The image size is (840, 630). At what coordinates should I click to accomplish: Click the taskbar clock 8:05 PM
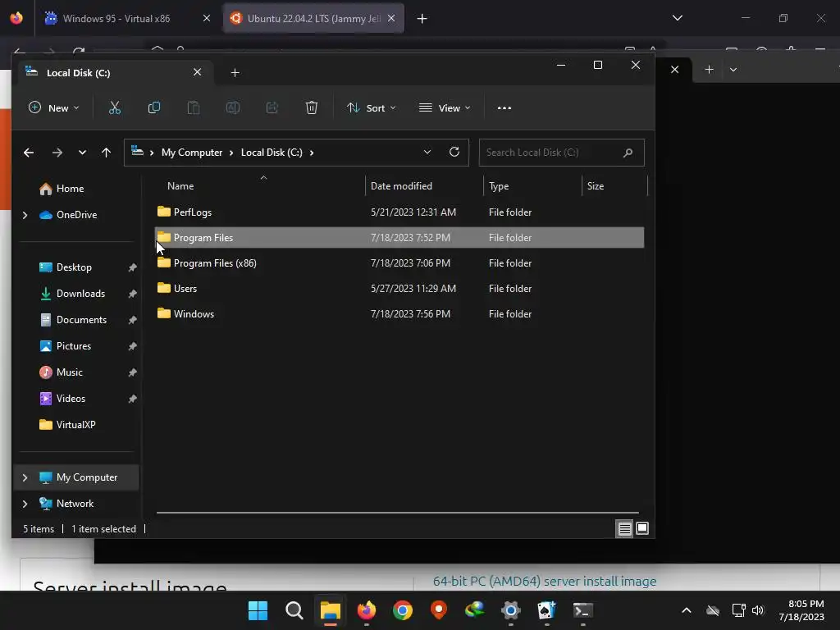(x=801, y=610)
